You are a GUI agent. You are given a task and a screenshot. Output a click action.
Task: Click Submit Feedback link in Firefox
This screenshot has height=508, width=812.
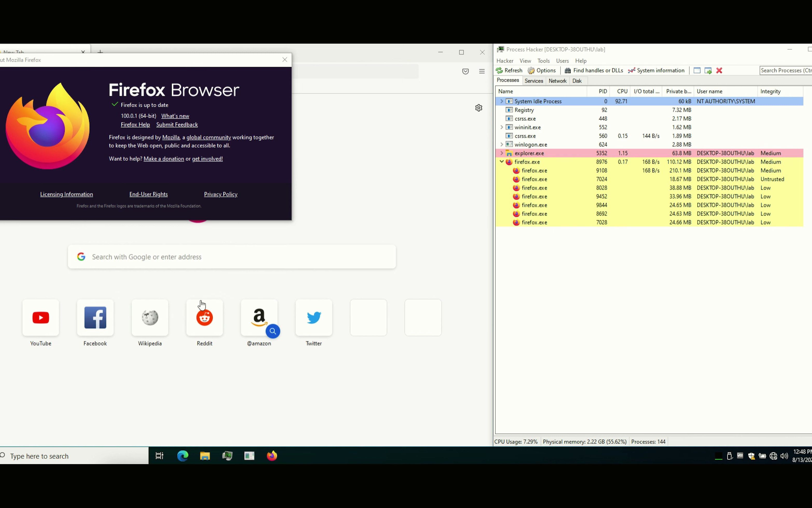point(177,125)
